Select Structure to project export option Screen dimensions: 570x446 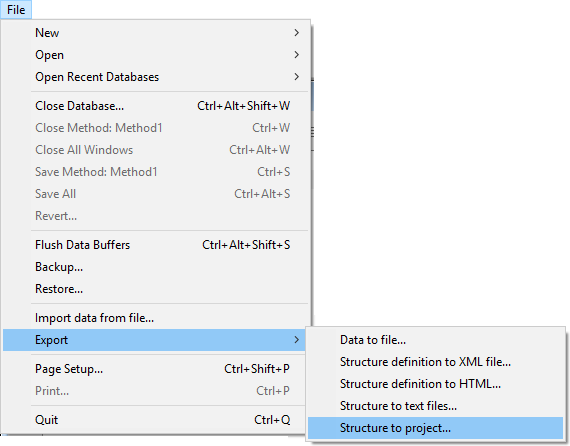point(435,428)
